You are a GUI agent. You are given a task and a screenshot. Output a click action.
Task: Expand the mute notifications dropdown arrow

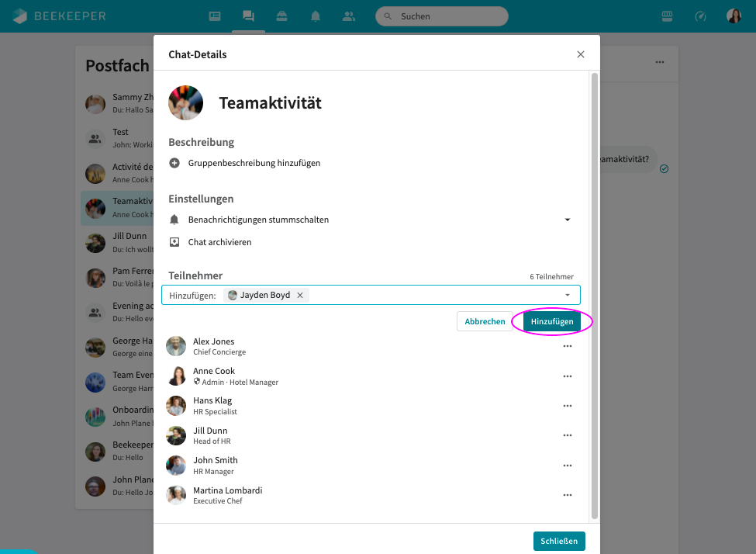click(568, 220)
